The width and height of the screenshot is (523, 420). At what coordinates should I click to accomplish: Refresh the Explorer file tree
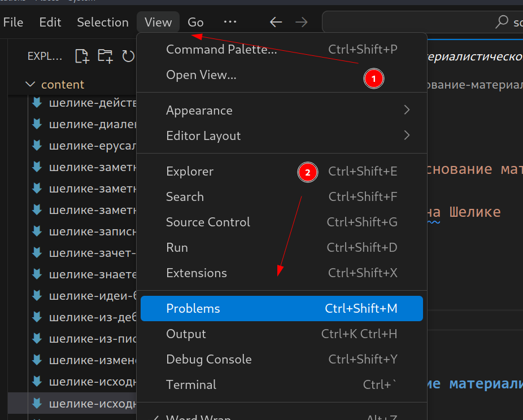click(x=128, y=56)
